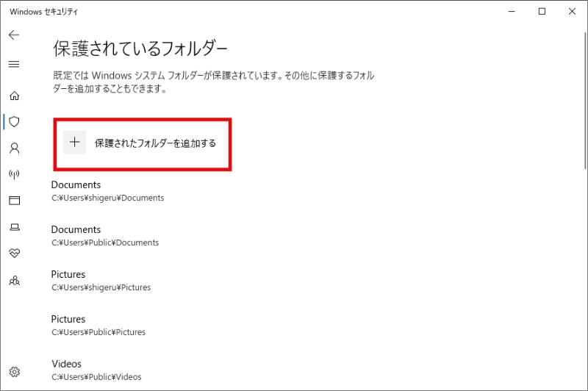Select Documents folder for shigeru
Image resolution: width=588 pixels, height=391 pixels.
[x=107, y=191]
